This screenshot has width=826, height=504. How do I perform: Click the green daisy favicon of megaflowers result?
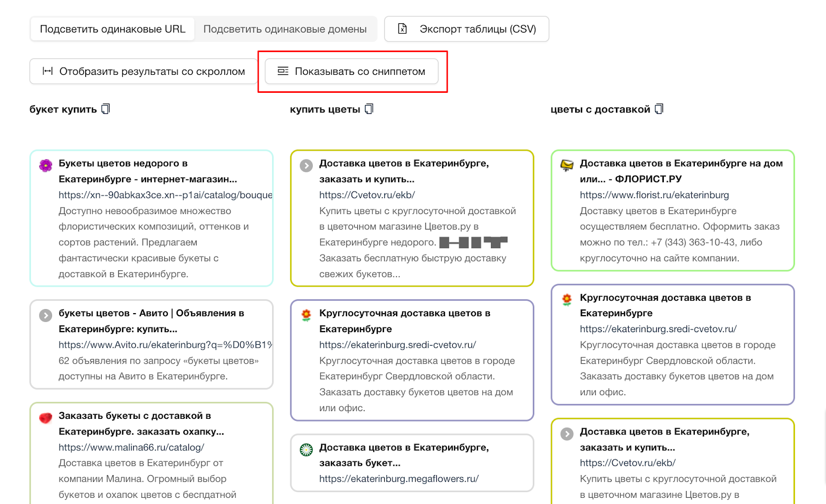coord(307,450)
